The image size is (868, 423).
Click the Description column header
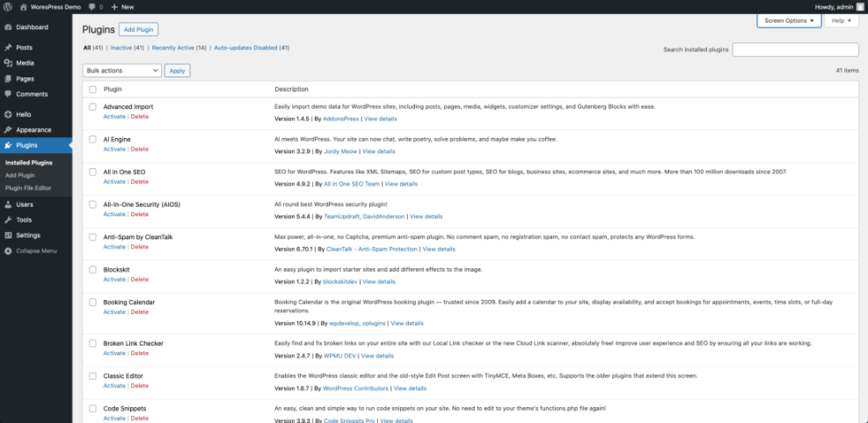(292, 90)
